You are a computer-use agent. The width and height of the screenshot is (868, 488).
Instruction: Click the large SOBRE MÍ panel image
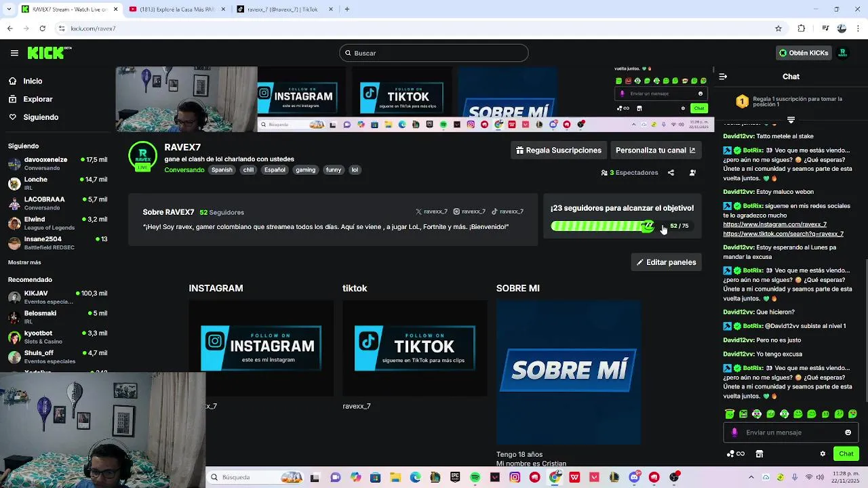[x=568, y=372]
